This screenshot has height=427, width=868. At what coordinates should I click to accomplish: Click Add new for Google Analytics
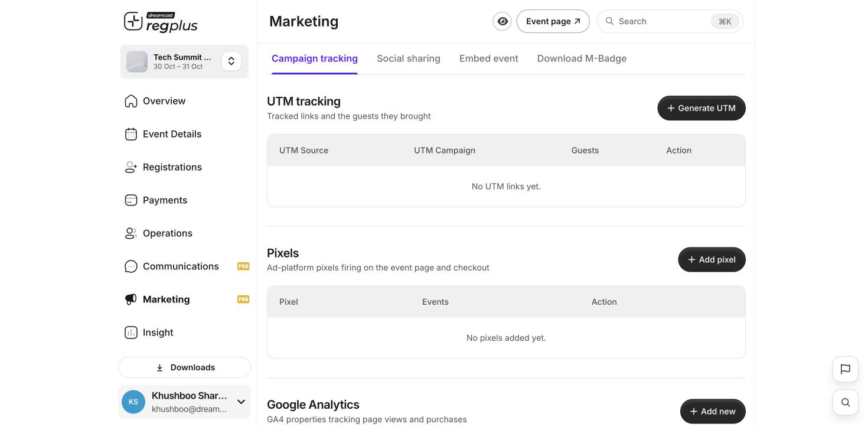point(713,412)
